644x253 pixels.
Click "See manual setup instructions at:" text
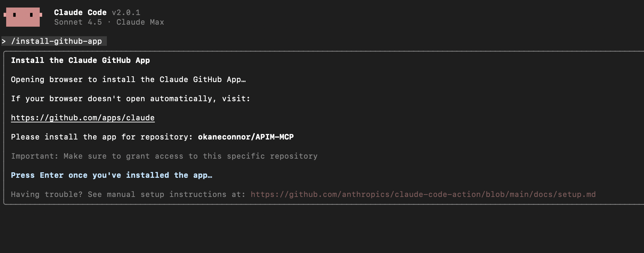pos(166,195)
